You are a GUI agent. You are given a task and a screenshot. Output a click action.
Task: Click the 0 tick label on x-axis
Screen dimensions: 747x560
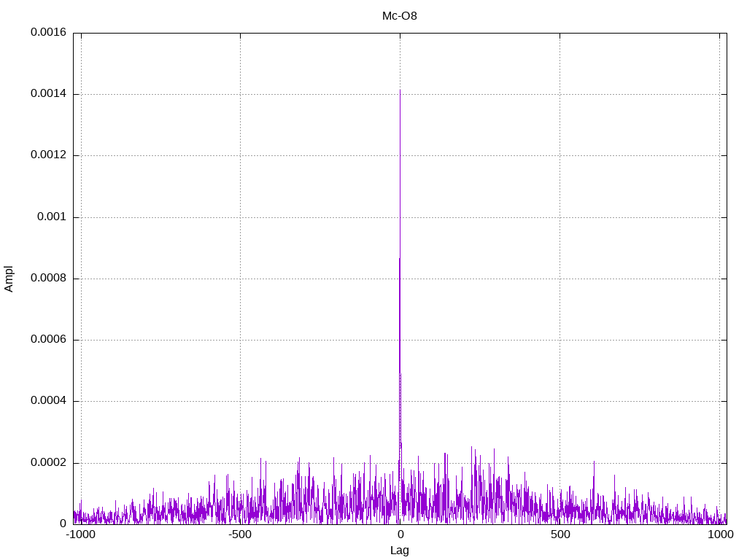click(400, 534)
